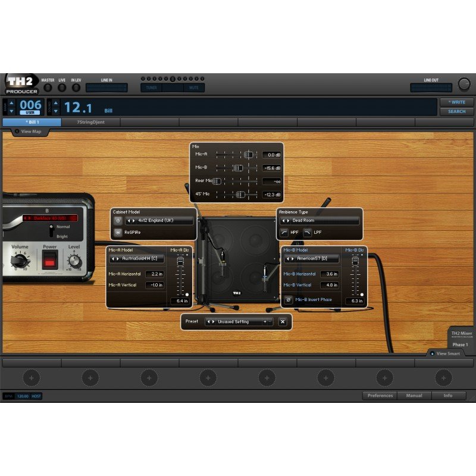Click the ReSPiRe icon button
The image size is (476, 476).
click(118, 233)
